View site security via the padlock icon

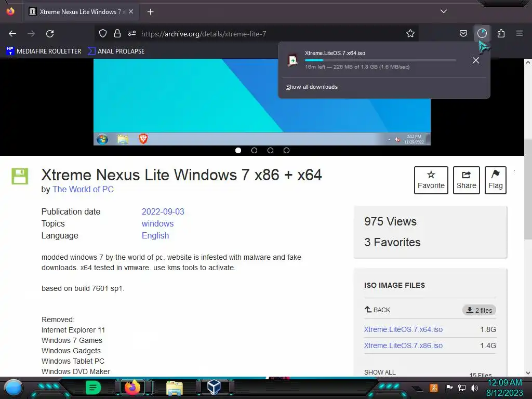(x=117, y=33)
